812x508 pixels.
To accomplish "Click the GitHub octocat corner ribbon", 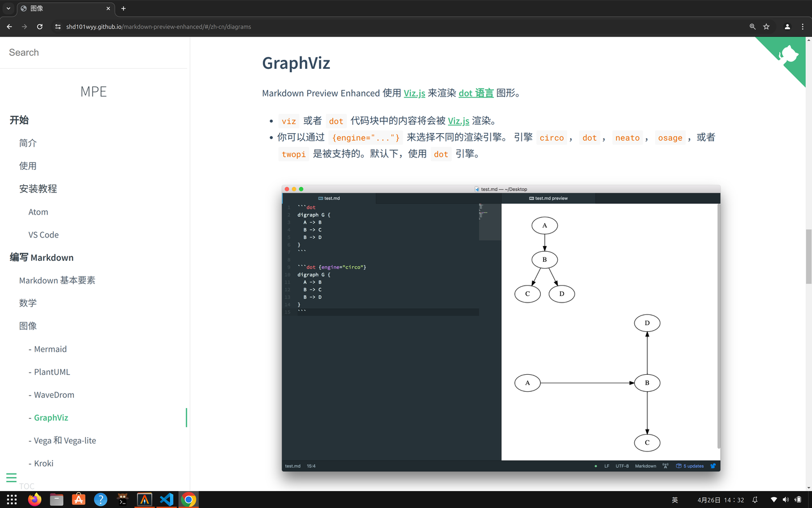I will (x=788, y=54).
